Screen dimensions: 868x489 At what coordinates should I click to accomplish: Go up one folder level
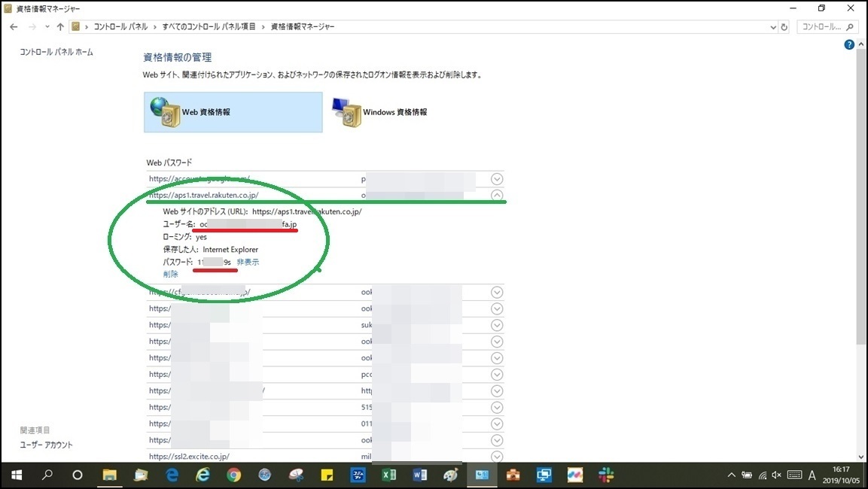tap(60, 26)
